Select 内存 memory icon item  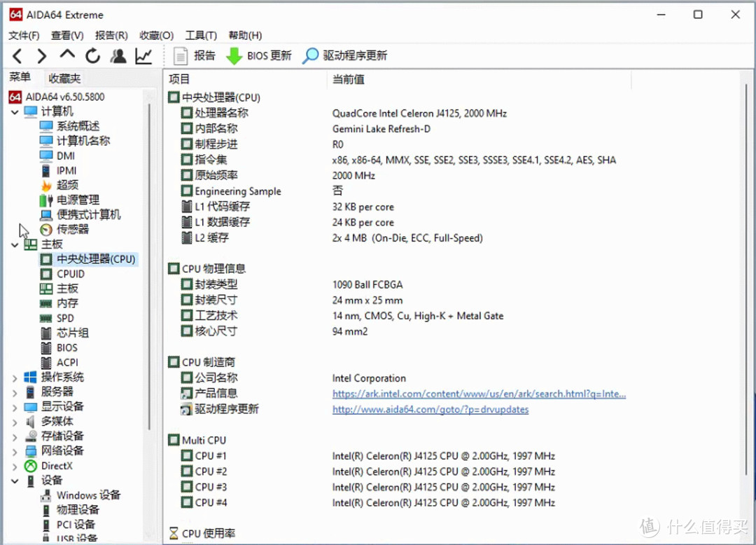[59, 303]
